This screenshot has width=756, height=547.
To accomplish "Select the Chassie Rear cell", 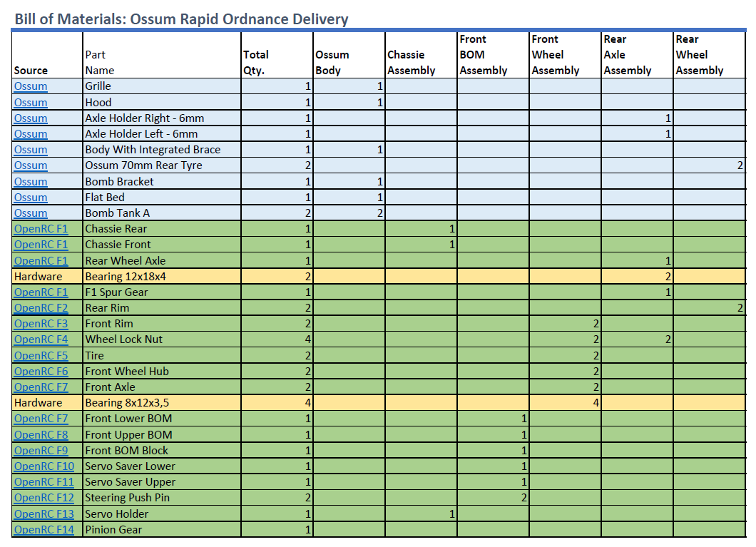I will coord(161,229).
